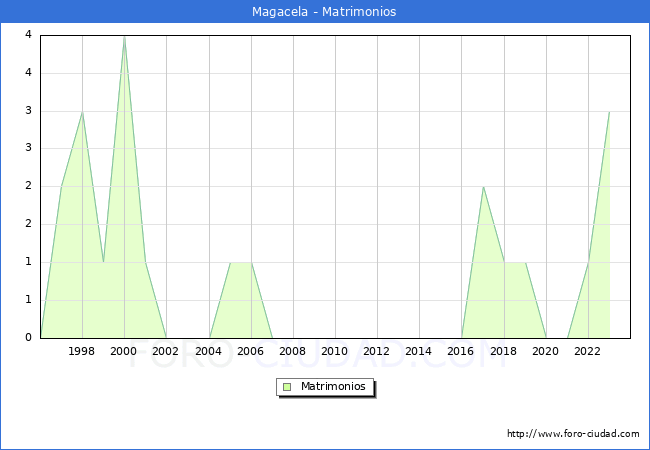Click the 2020 x-axis label
Image resolution: width=650 pixels, height=450 pixels.
546,351
